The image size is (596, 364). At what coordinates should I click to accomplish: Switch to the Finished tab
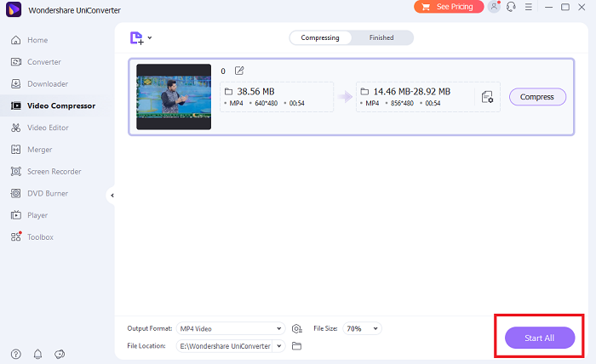(381, 37)
